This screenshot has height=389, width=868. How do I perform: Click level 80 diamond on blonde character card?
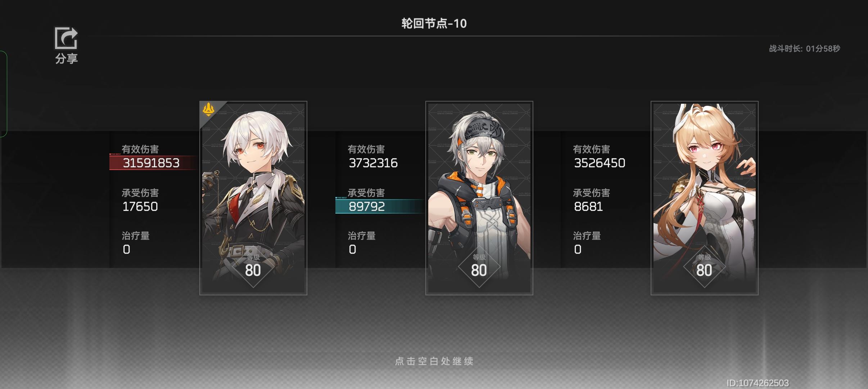pos(704,267)
